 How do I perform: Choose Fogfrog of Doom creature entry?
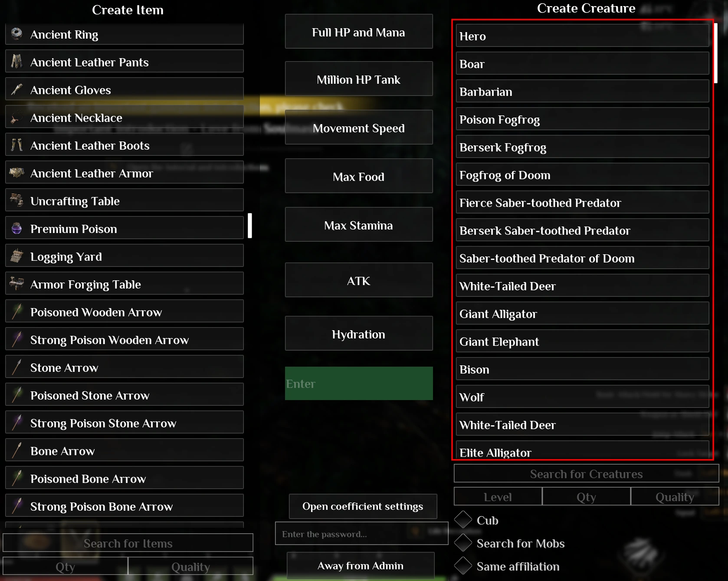coord(582,174)
